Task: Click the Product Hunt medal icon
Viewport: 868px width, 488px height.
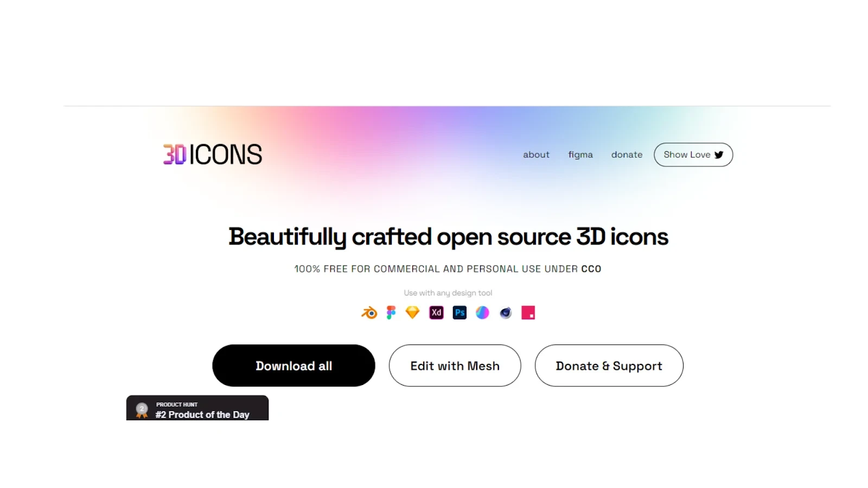Action: [x=142, y=410]
